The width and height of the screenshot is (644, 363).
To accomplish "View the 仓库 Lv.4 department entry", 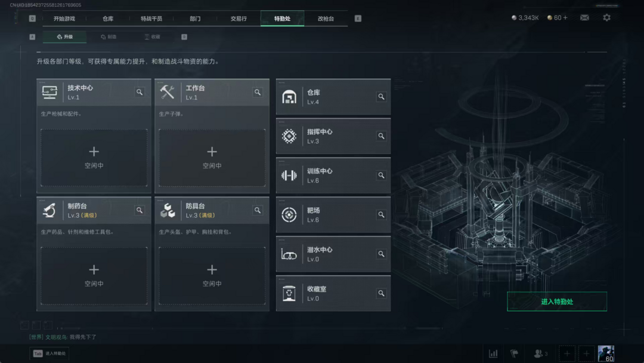I will [x=333, y=97].
